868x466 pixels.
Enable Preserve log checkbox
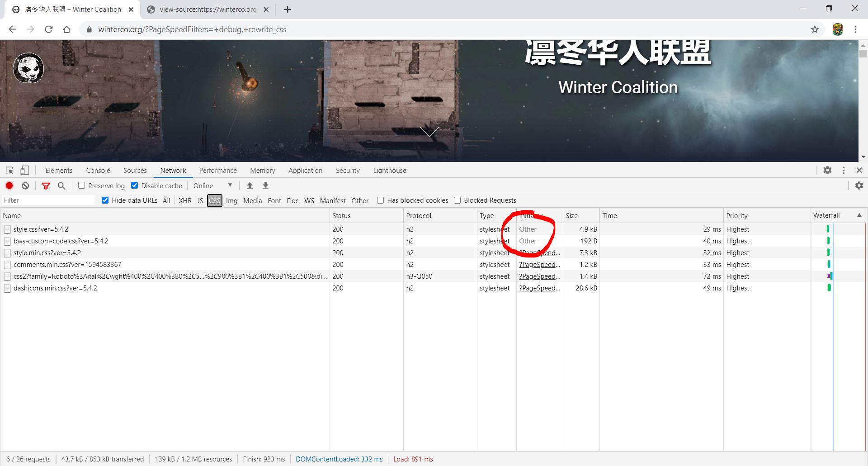pyautogui.click(x=82, y=185)
